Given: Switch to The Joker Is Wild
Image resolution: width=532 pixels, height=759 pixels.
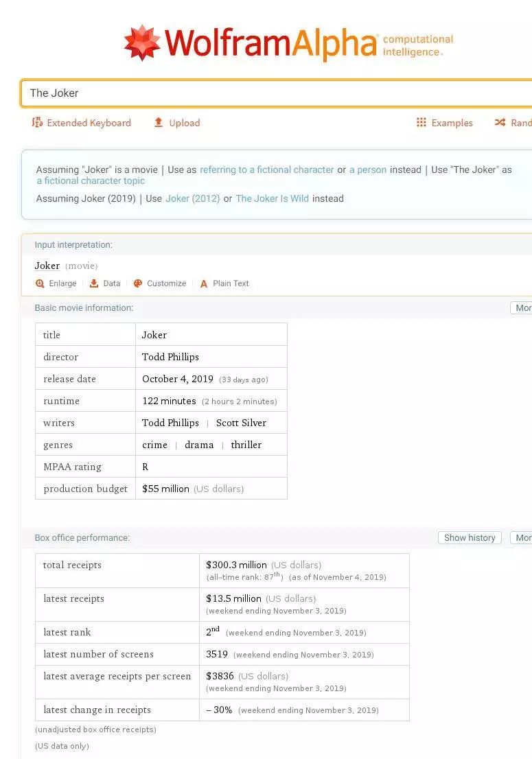Looking at the screenshot, I should pos(272,198).
